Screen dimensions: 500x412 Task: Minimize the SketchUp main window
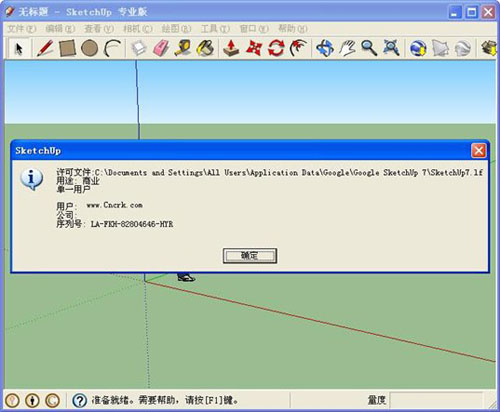[454, 12]
